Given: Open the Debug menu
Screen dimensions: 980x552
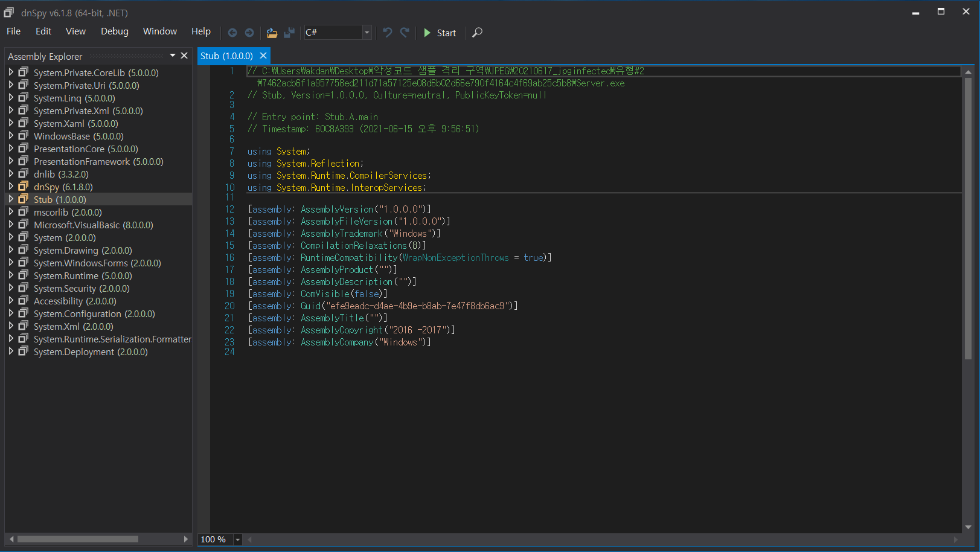Looking at the screenshot, I should [x=114, y=31].
